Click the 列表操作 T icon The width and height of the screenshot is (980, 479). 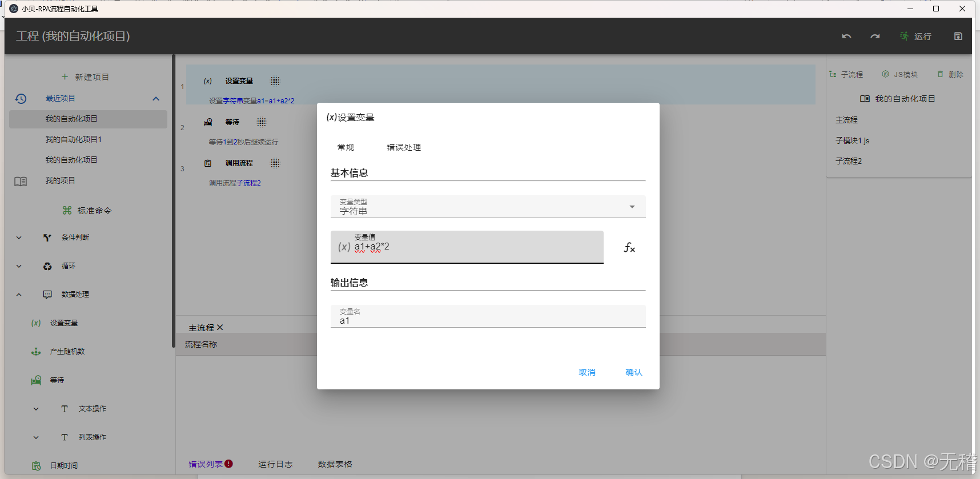click(x=65, y=437)
